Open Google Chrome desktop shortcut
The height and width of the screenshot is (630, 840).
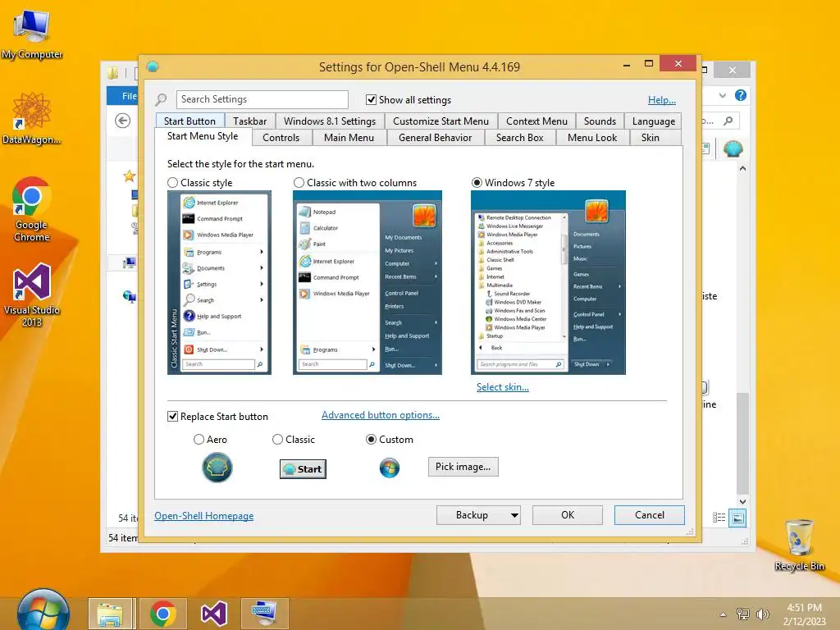tap(32, 209)
